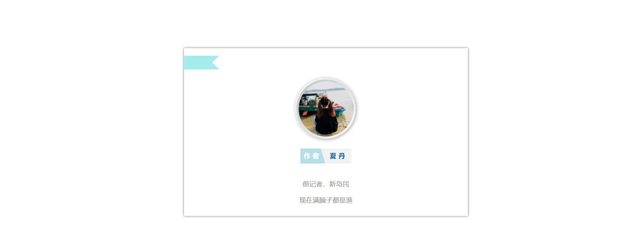This screenshot has height=252, width=644.
Task: Click the person's ponytail in avatar photo
Action: (320, 109)
